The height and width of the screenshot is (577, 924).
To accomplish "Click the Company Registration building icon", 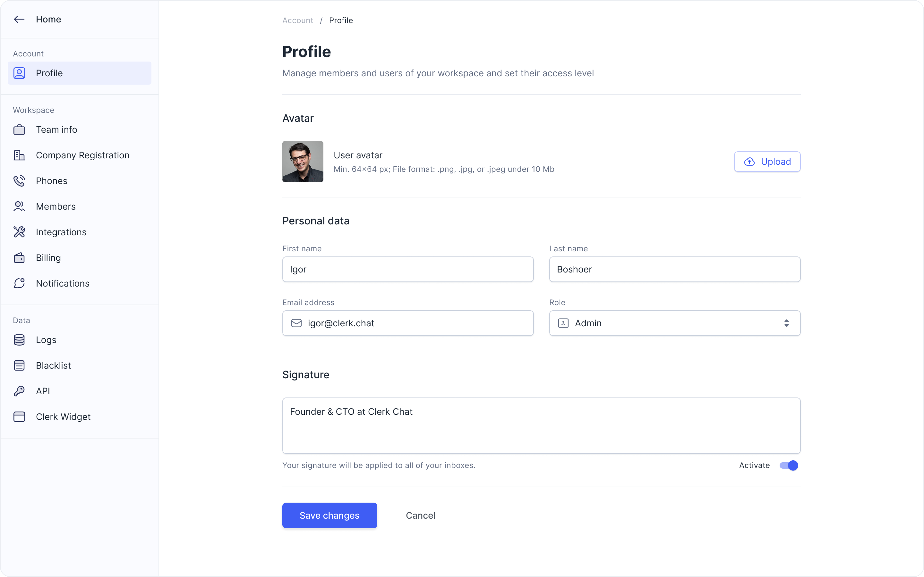I will pyautogui.click(x=19, y=155).
